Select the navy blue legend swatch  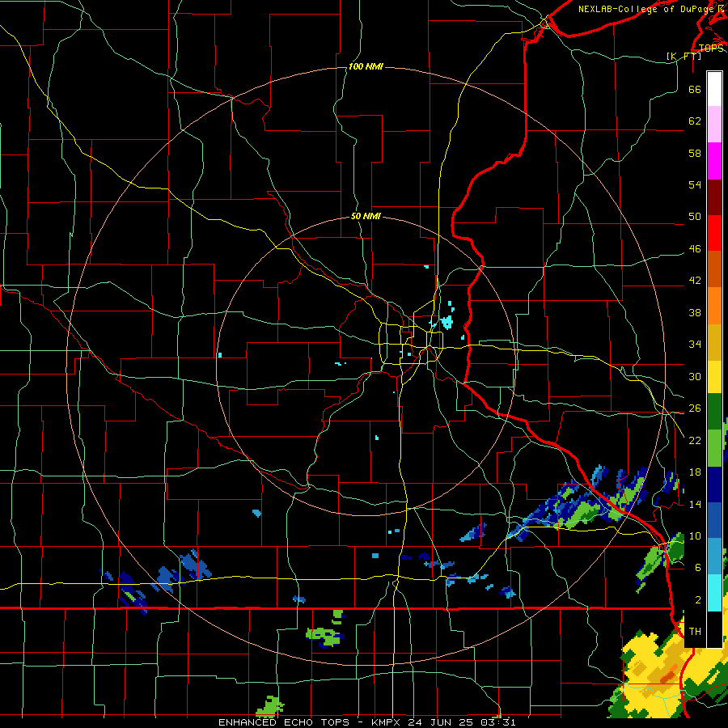pos(714,485)
